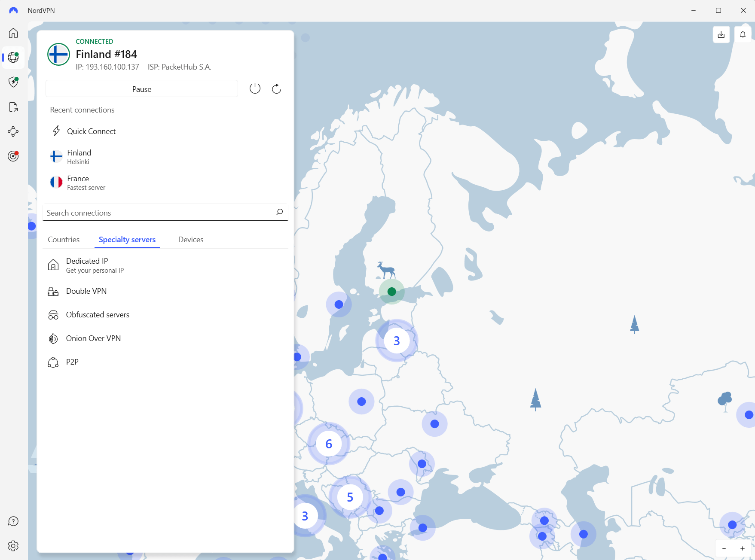Connect to Finland Helsinki recent entry
Image resolution: width=755 pixels, height=560 pixels.
coord(165,157)
